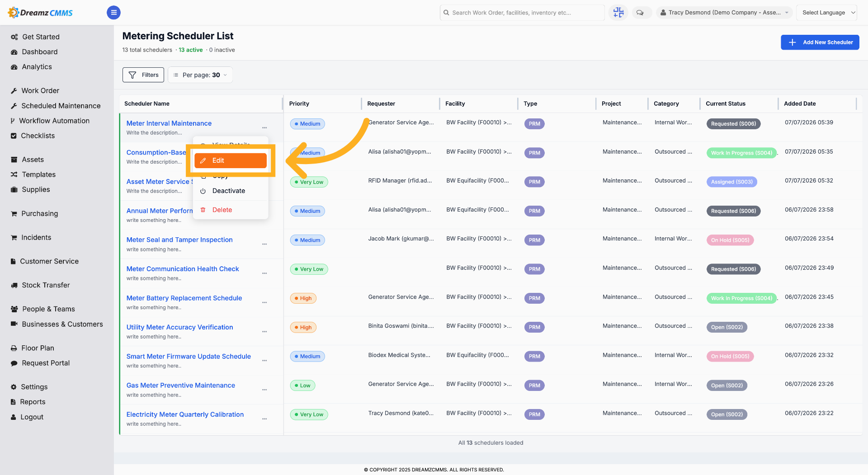Open the Select Language dropdown
The image size is (868, 475).
pyautogui.click(x=826, y=13)
